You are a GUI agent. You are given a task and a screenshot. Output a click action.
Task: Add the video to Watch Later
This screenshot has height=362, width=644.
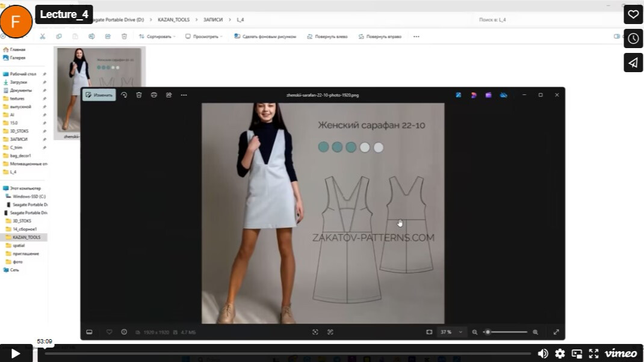[633, 38]
